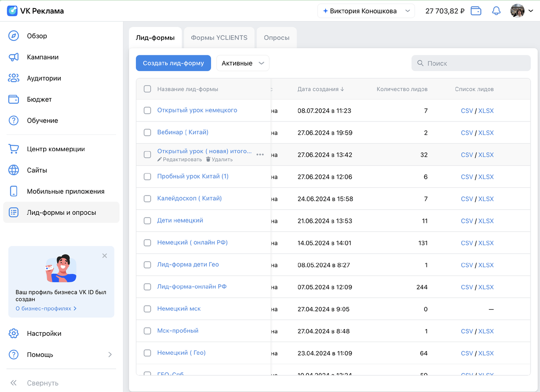Click the Название лид-формы column header
The height and width of the screenshot is (392, 540).
(188, 89)
